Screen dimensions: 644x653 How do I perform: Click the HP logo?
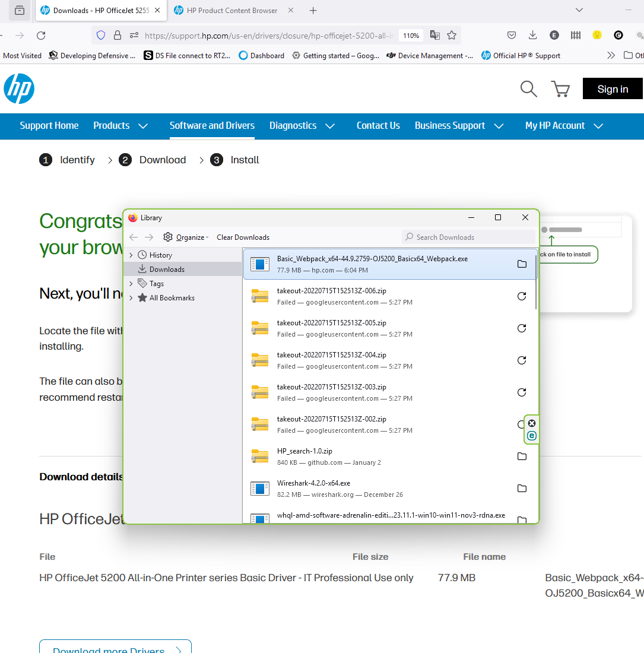[x=19, y=88]
